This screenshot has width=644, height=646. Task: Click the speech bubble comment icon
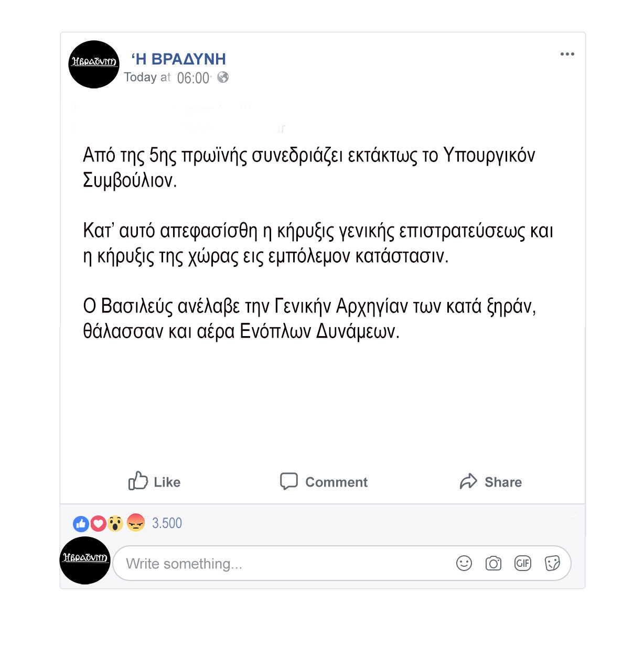click(x=288, y=481)
